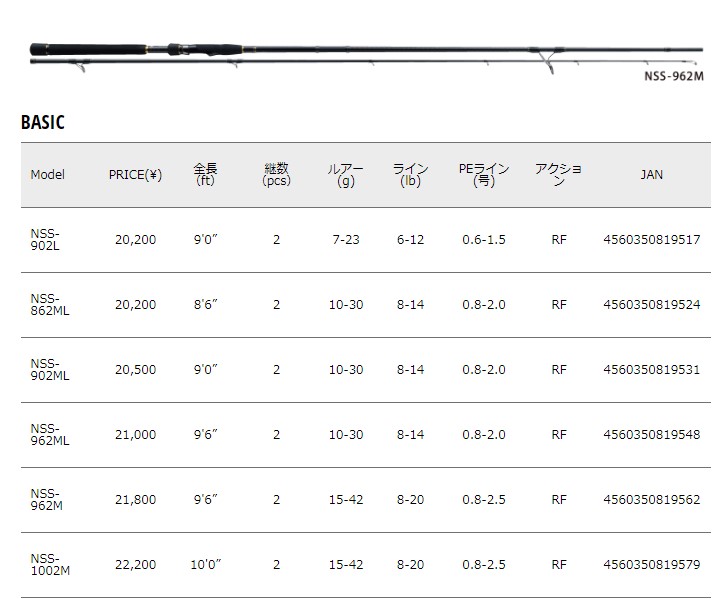Click JAN code 4560350819579

click(652, 565)
